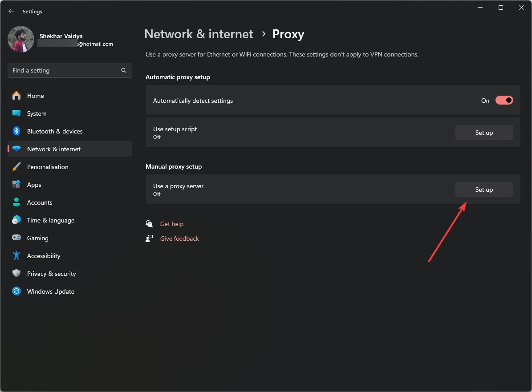Image resolution: width=532 pixels, height=392 pixels.
Task: Click the Accounts icon in sidebar
Action: click(16, 202)
